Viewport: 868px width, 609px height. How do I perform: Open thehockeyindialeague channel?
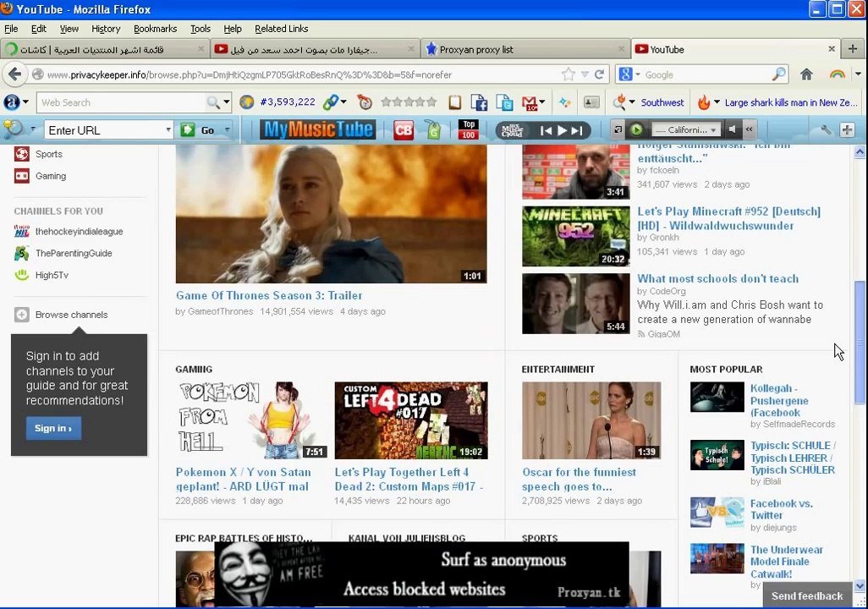79,232
